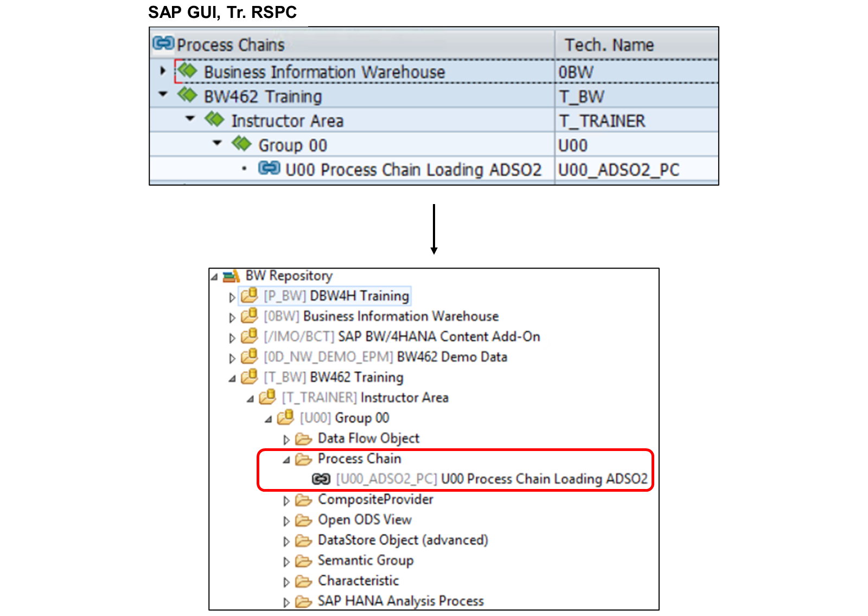Collapse the [U00] Group 00 repository node
This screenshot has height=616, width=868.
(x=269, y=419)
